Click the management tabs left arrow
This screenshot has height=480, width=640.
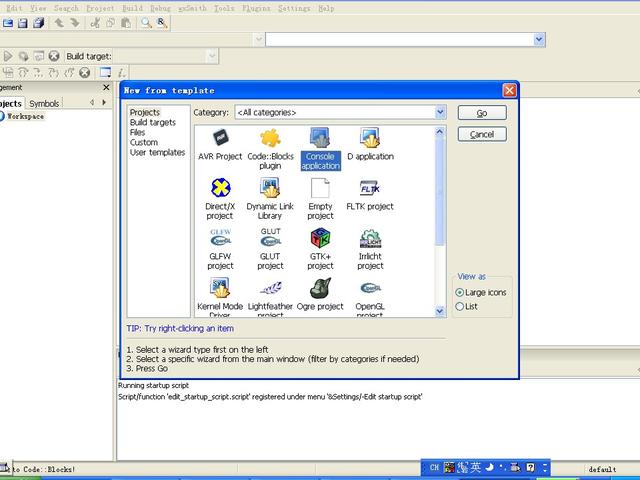point(92,103)
